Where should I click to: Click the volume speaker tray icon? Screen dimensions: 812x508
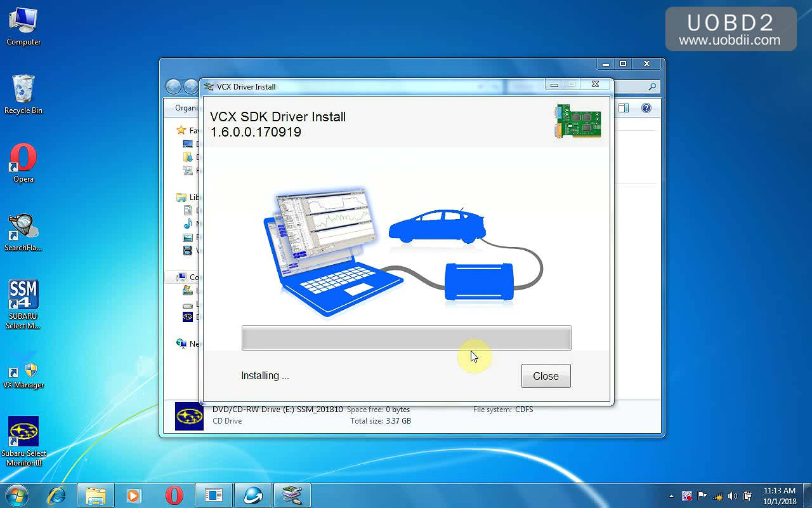733,496
